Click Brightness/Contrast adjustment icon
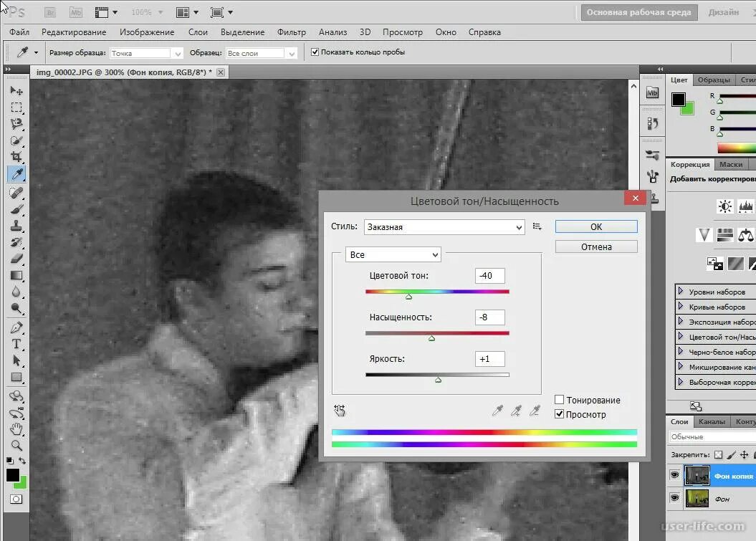The image size is (756, 541). 724,207
